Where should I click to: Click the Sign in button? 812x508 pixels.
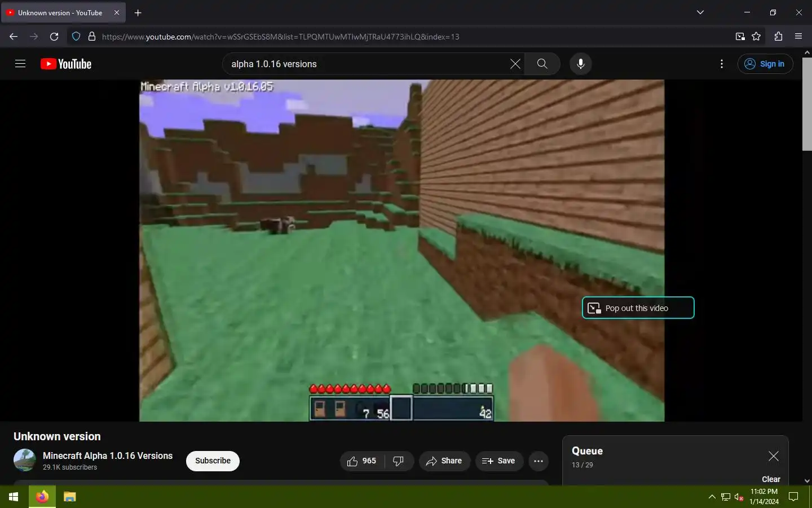(765, 64)
